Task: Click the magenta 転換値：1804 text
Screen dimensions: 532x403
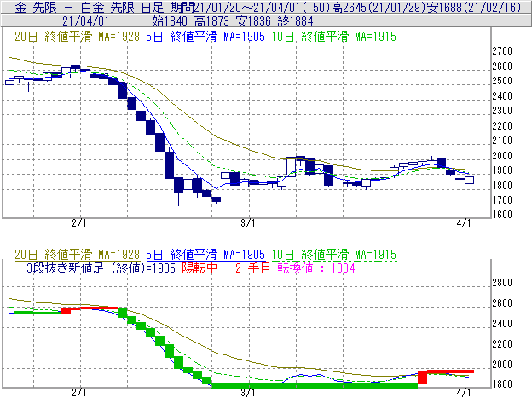Action: click(x=316, y=268)
